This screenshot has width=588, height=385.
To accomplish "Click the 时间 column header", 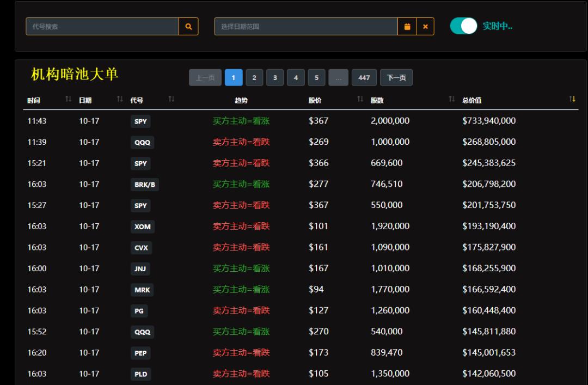I will [34, 100].
